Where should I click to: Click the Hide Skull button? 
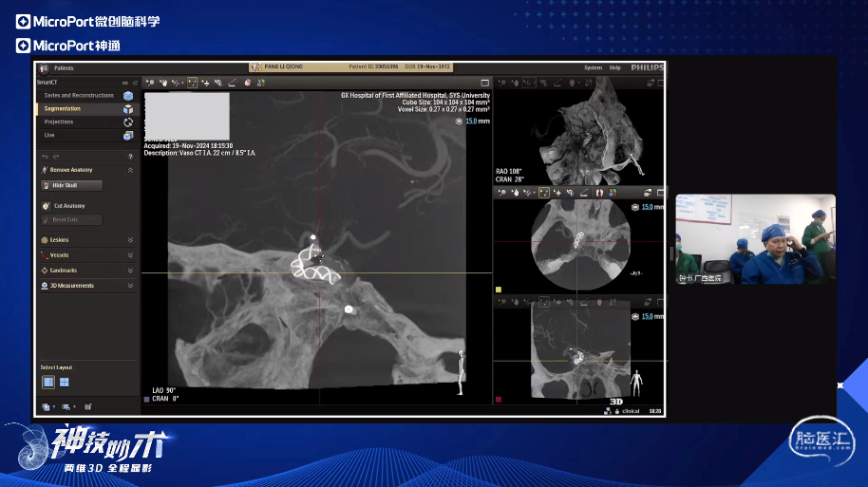pos(71,185)
